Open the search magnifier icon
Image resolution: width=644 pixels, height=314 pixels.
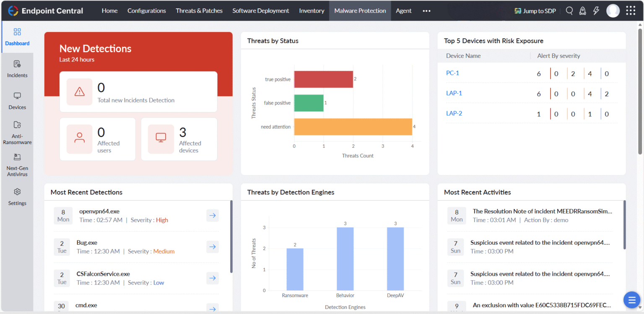569,11
